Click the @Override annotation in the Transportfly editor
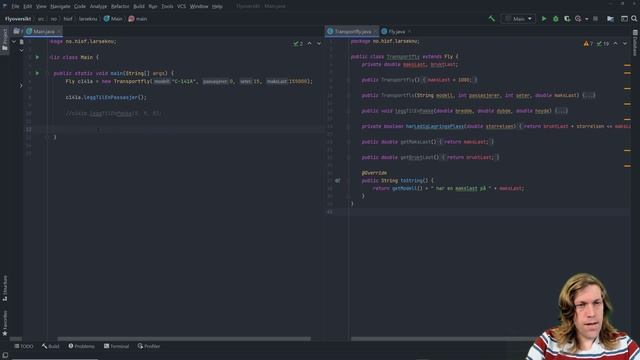Image resolution: width=640 pixels, height=360 pixels. tap(374, 173)
